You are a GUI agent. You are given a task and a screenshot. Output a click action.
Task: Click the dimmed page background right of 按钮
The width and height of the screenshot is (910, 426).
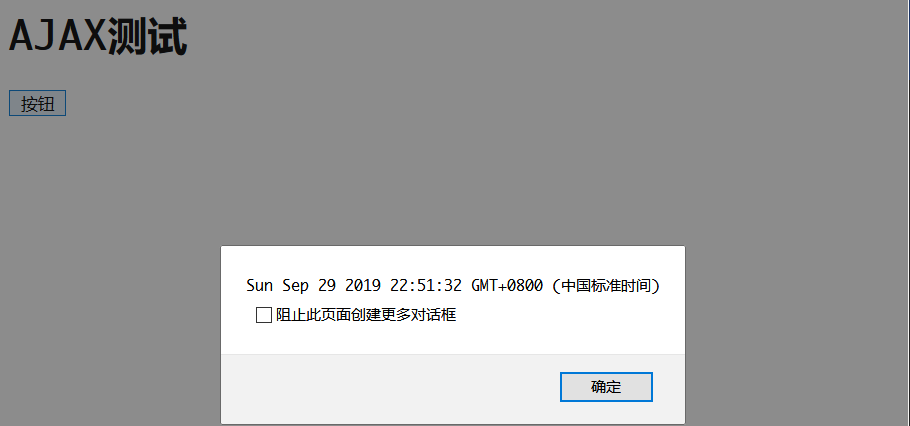406,103
